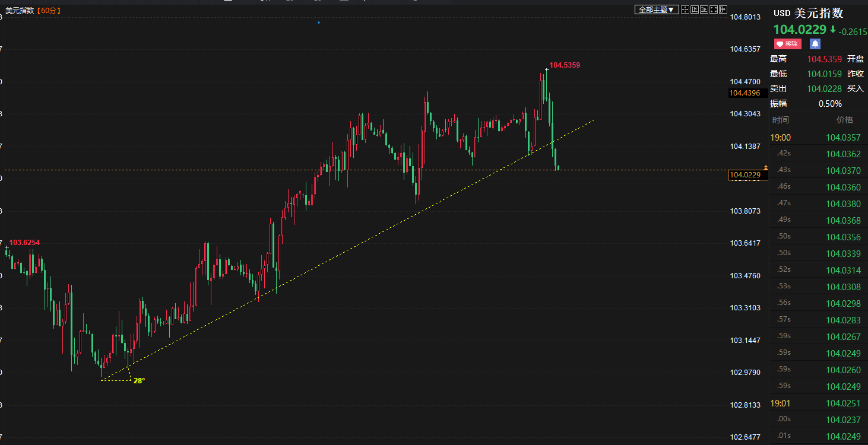Viewport: 868px width, 445px height.
Task: Click the collapse side panel icon
Action: (723, 9)
